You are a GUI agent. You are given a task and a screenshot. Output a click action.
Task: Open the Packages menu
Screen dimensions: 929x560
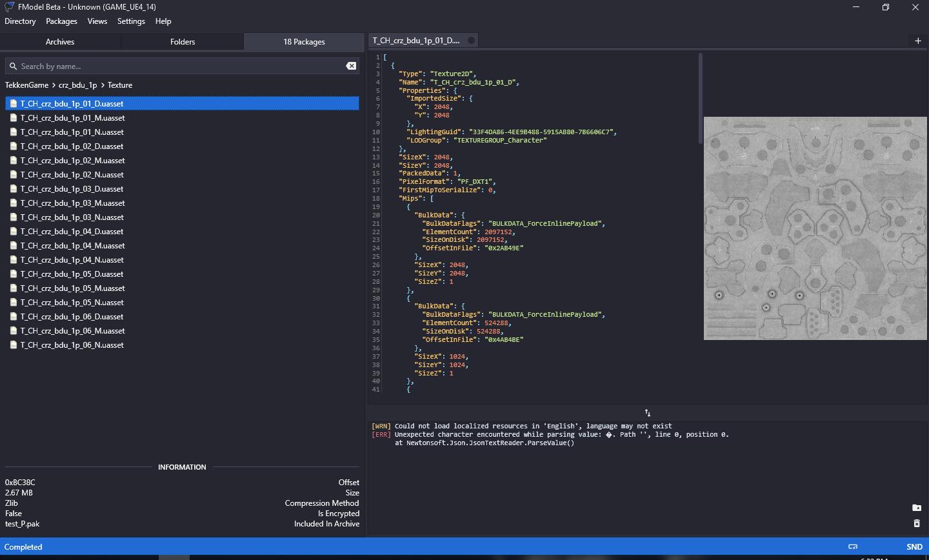pyautogui.click(x=61, y=21)
